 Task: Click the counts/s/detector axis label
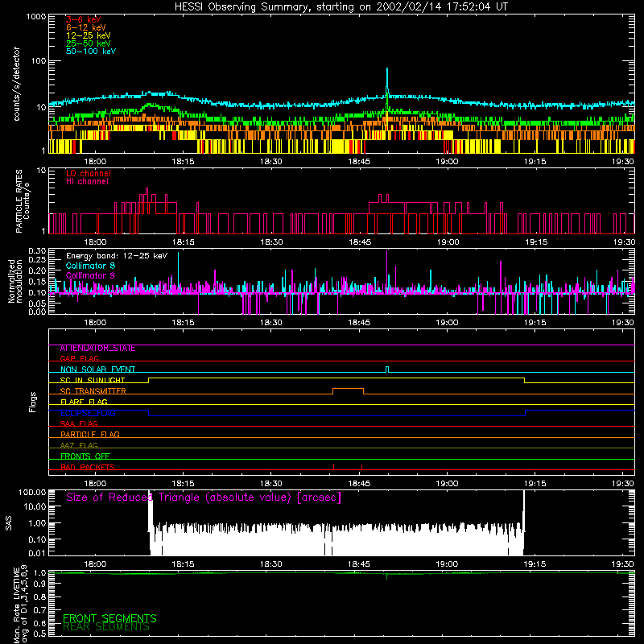[x=17, y=84]
